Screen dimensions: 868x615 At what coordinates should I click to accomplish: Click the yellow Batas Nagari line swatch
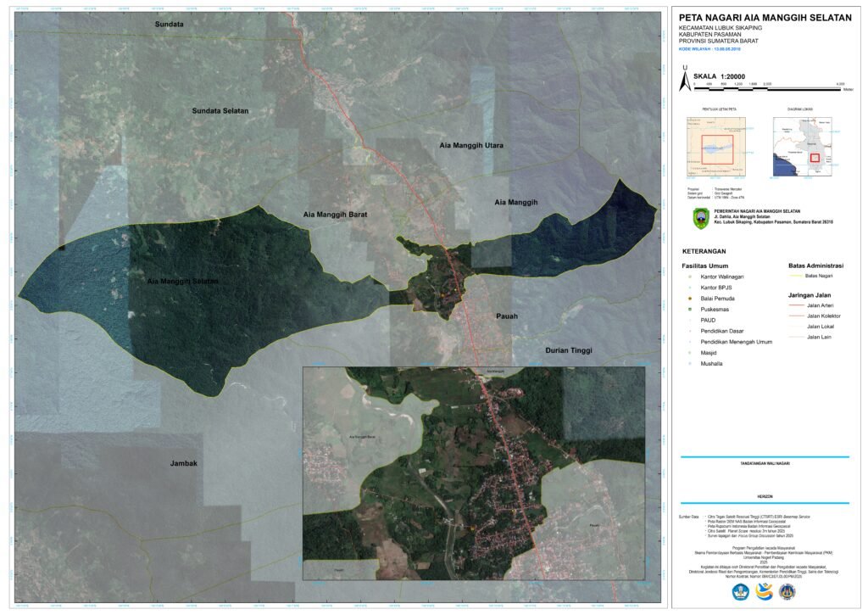point(796,276)
